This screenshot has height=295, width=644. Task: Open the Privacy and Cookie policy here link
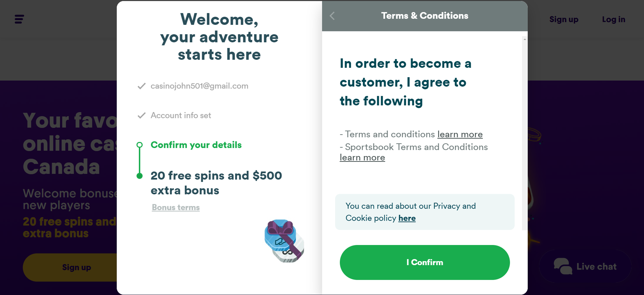[x=407, y=218]
